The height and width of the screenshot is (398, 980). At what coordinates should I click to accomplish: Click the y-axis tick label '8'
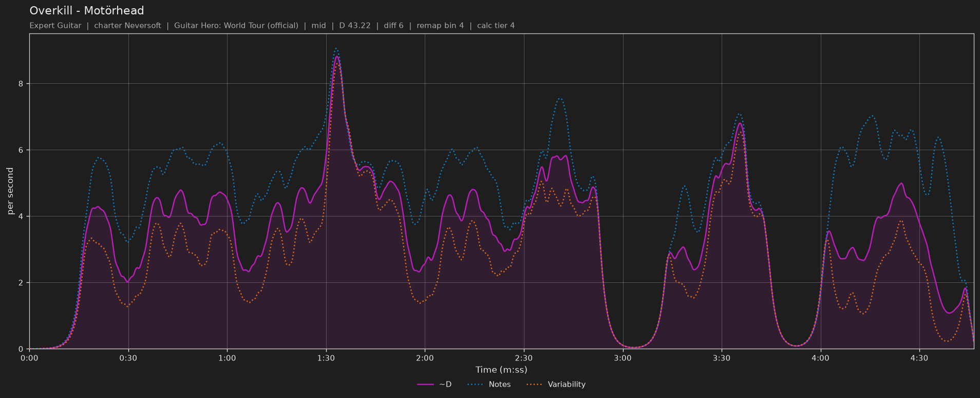(22, 83)
